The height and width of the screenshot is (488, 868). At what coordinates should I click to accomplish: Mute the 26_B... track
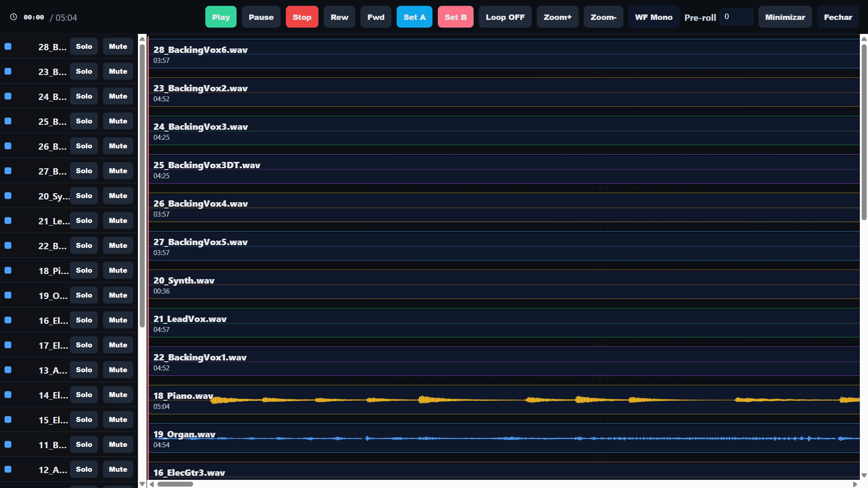[x=118, y=146]
